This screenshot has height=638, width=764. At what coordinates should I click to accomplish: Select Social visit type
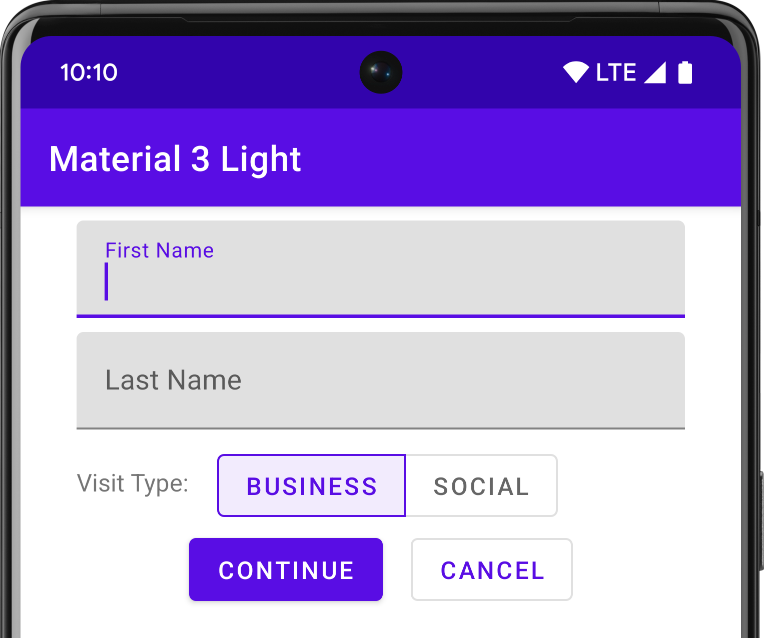coord(481,486)
